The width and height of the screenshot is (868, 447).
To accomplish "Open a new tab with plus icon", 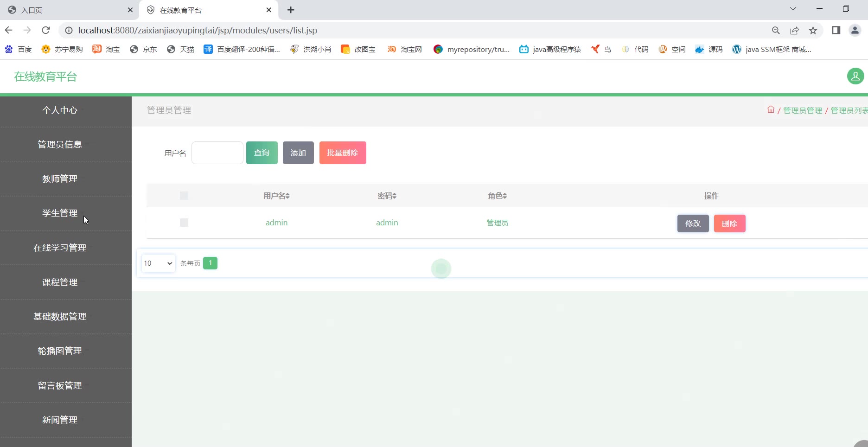I will coord(291,10).
